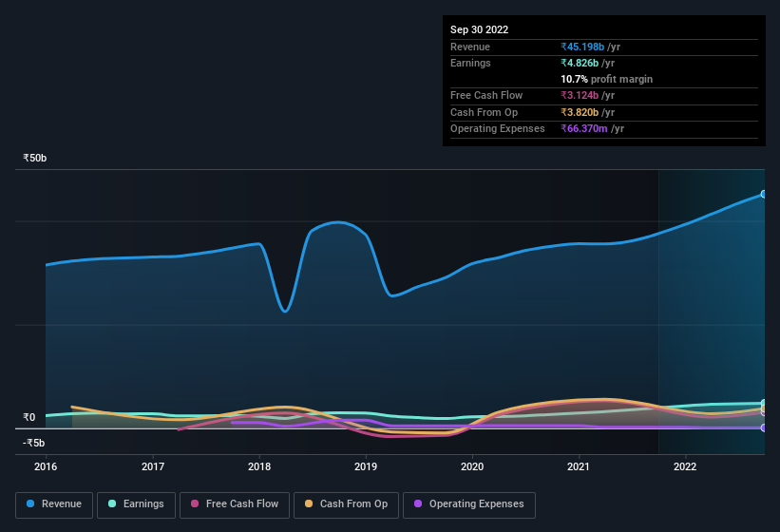Screen dimensions: 780x532
Task: Toggle the Free Cash Flow legend button
Action: click(x=235, y=504)
